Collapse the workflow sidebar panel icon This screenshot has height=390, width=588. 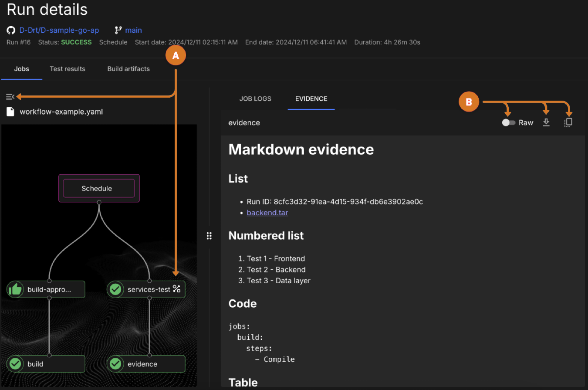10,97
